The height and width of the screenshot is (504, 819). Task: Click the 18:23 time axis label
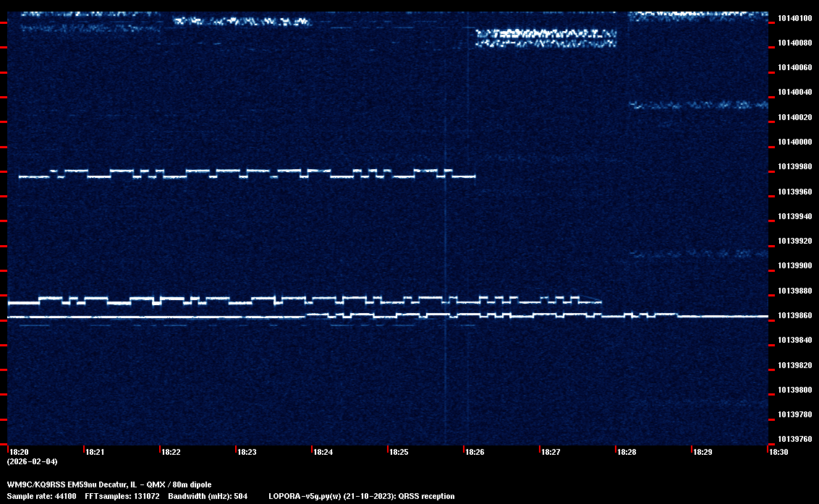[247, 452]
